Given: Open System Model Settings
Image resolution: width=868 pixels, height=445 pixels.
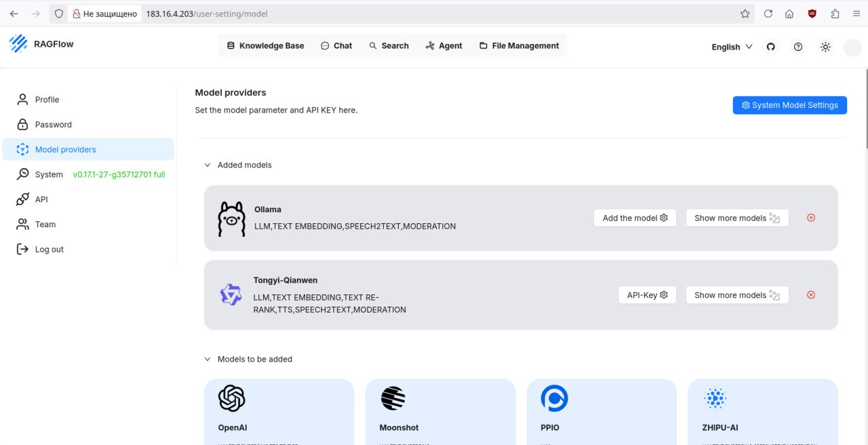Looking at the screenshot, I should 790,105.
